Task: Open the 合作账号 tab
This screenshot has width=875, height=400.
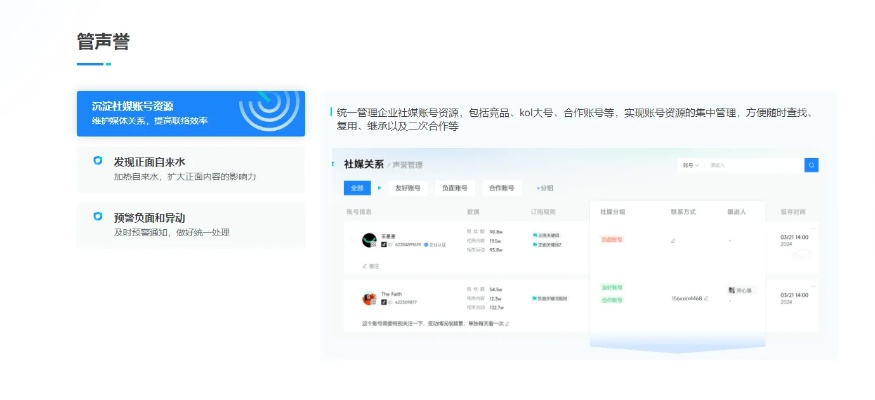Action: (502, 188)
